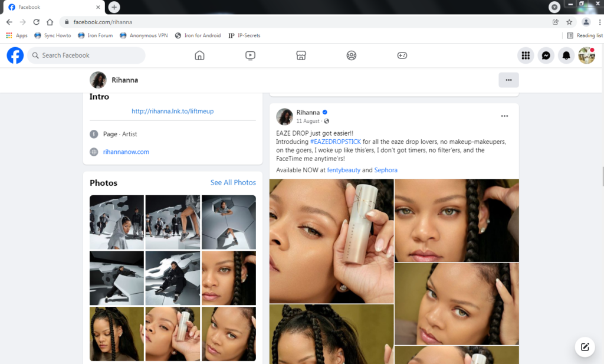Viewport: 604px width, 364px height.
Task: Click the new message compose icon
Action: tap(585, 347)
